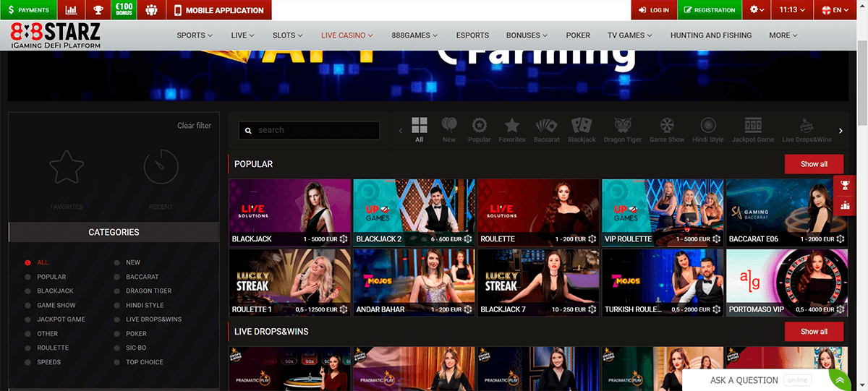Expand the 888GAMES dropdown menu
The image size is (868, 391).
[415, 35]
